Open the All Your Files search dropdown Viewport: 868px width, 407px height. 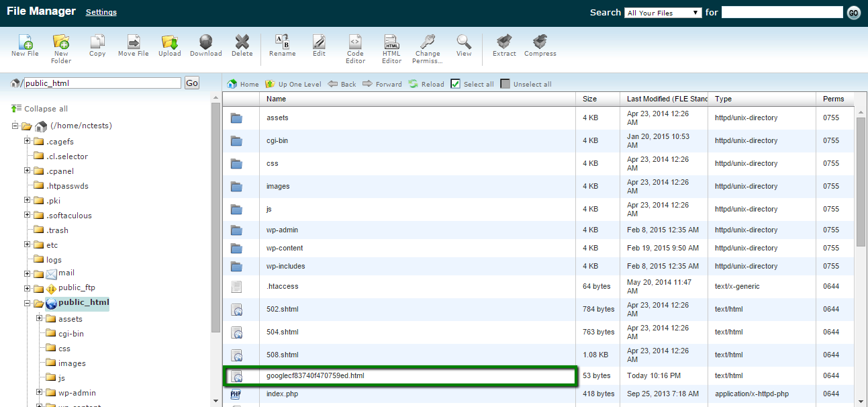[663, 13]
